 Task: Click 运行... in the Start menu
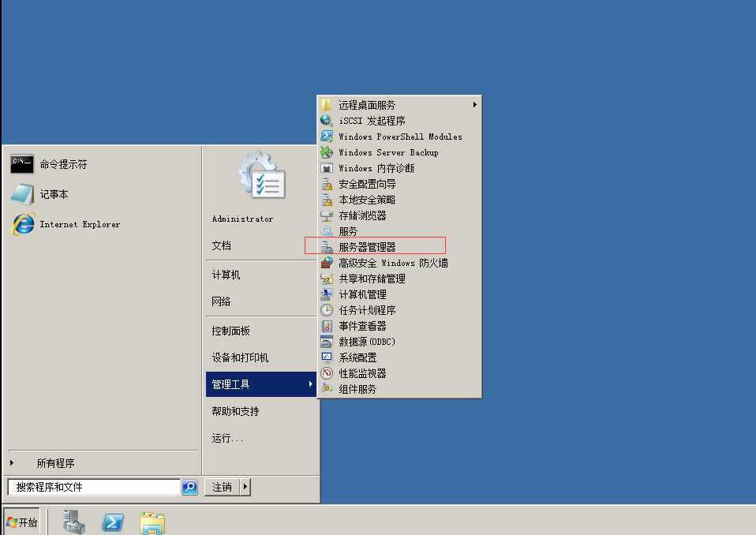261,438
